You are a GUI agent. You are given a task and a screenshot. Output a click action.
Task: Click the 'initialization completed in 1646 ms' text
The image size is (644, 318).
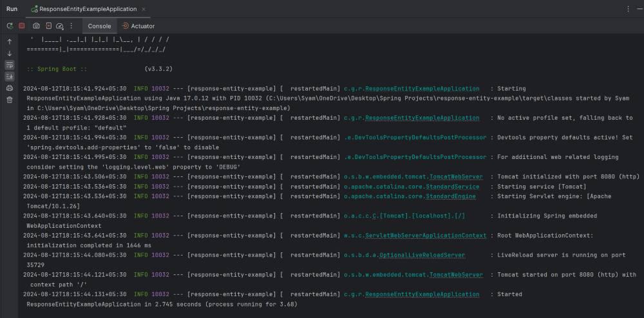click(x=89, y=245)
